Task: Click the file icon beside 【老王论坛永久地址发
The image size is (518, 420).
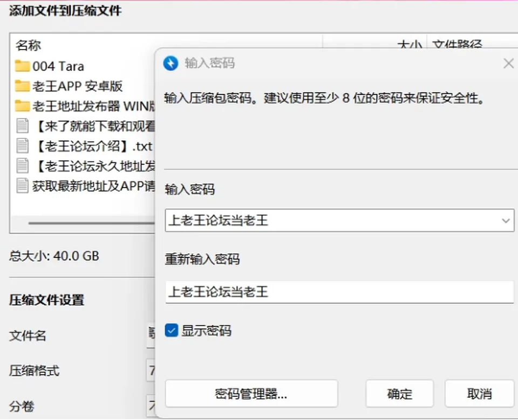Action: (x=23, y=166)
